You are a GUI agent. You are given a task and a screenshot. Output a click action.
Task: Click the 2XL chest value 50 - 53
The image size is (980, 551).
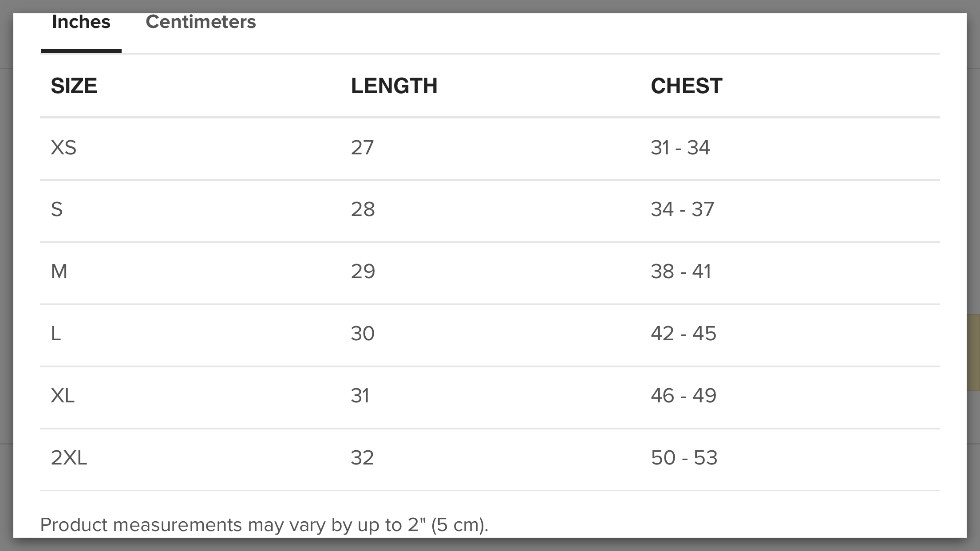684,457
